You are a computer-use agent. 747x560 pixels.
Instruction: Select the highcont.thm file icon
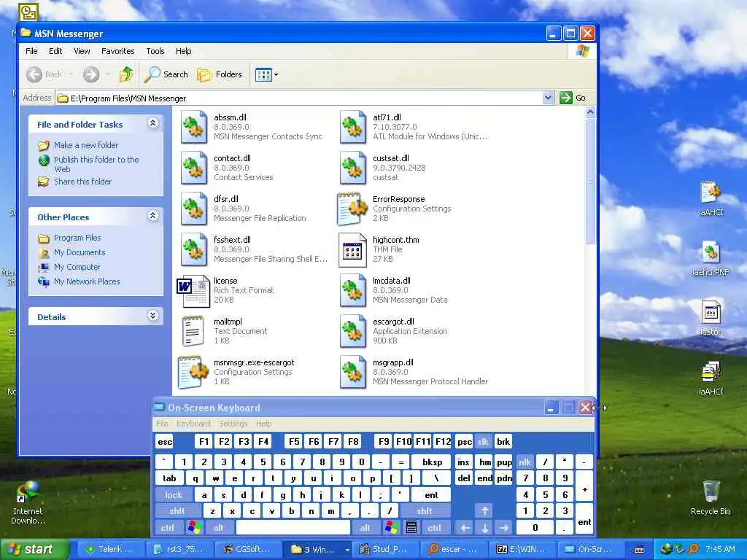352,249
